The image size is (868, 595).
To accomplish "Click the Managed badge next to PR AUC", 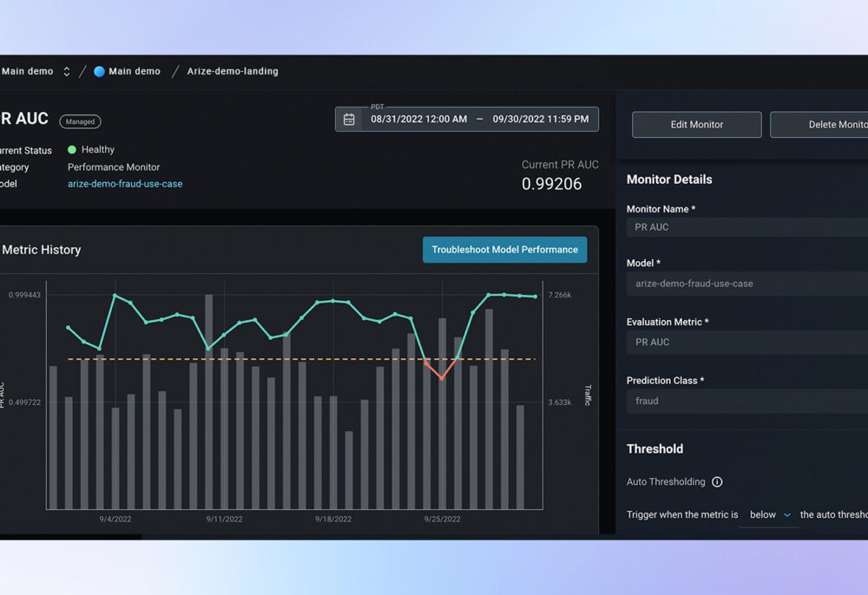I will tap(80, 121).
